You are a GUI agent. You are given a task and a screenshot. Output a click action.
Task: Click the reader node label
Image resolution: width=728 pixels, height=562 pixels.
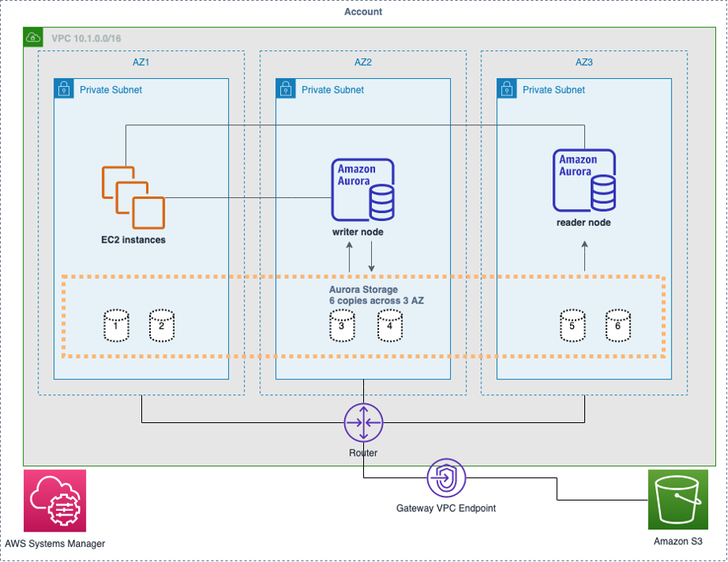[584, 223]
